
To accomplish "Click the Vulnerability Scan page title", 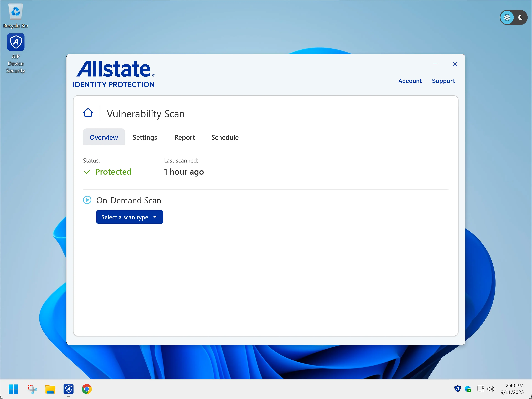I will [146, 114].
